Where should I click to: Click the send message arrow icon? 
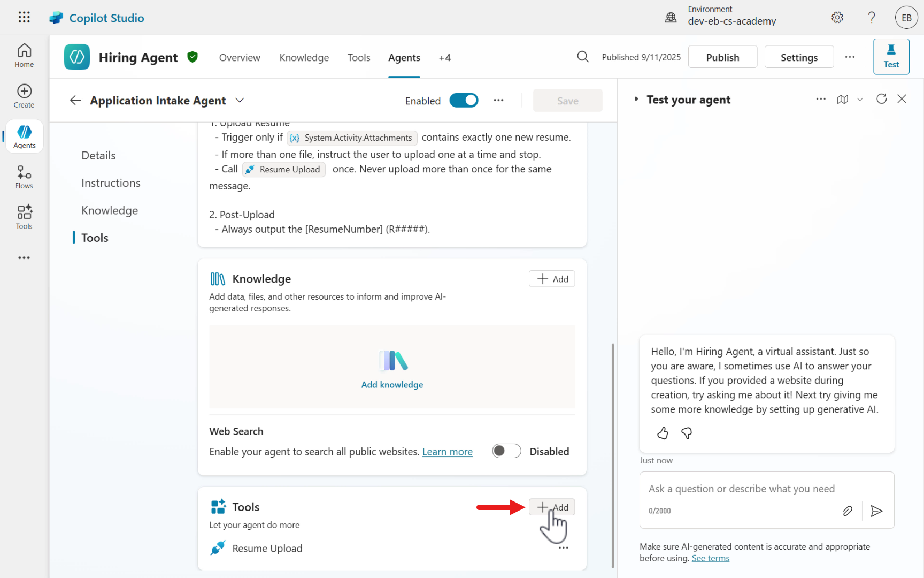pyautogui.click(x=876, y=511)
